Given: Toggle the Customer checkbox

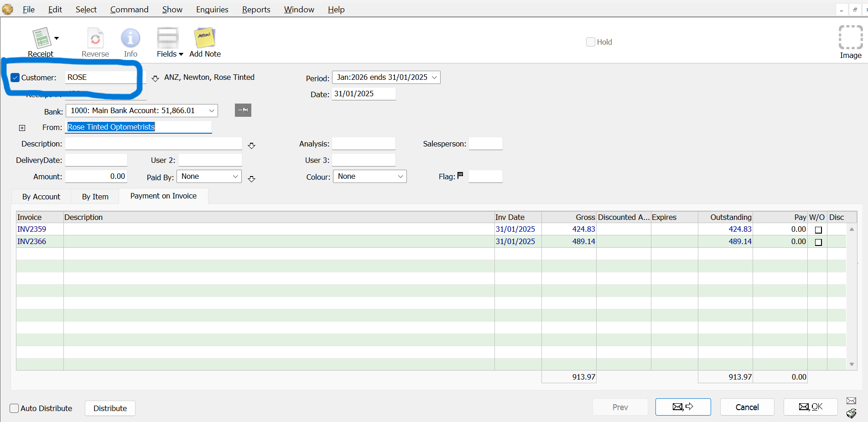Looking at the screenshot, I should point(15,78).
